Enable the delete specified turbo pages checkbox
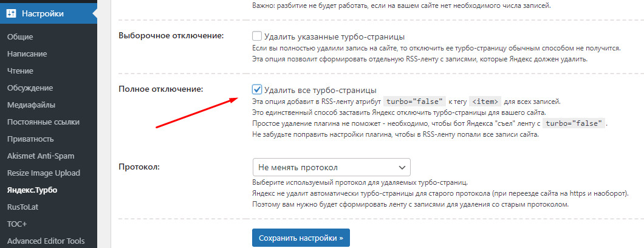644x248 pixels. (x=257, y=36)
